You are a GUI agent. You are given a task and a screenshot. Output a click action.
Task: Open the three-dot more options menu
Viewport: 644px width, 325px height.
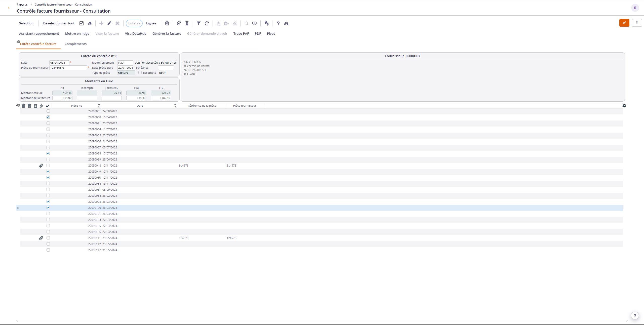pyautogui.click(x=637, y=23)
